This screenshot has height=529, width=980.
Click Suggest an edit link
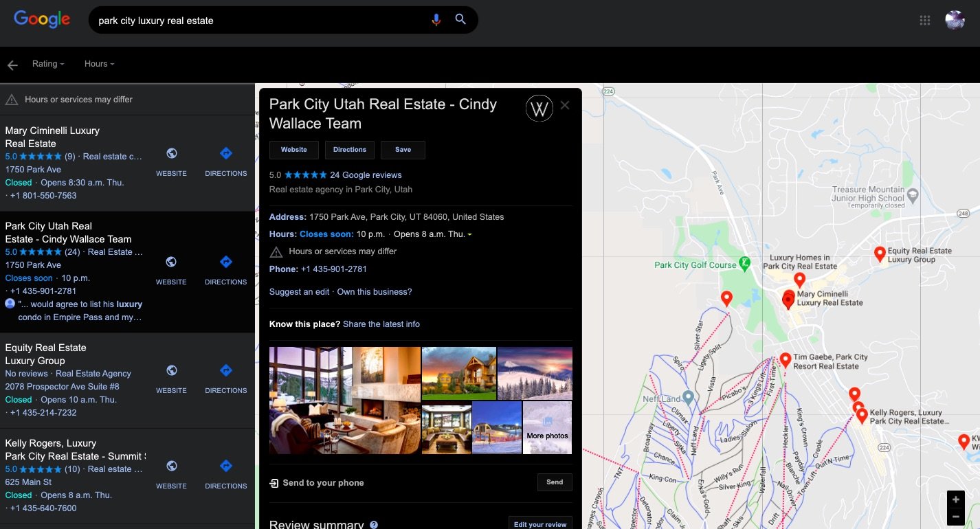(299, 292)
